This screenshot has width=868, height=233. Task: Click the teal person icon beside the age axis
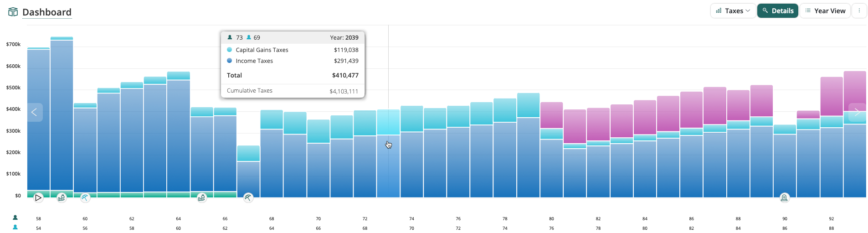pyautogui.click(x=15, y=227)
